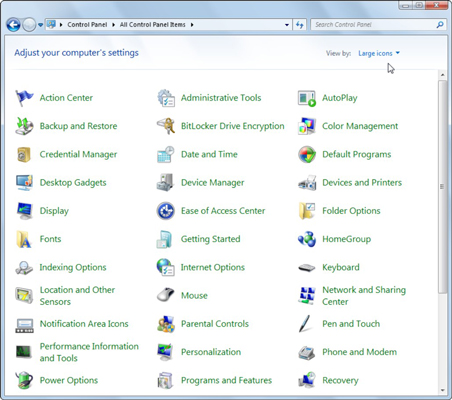Open the HomeGroup link text
The image size is (452, 400).
346,239
